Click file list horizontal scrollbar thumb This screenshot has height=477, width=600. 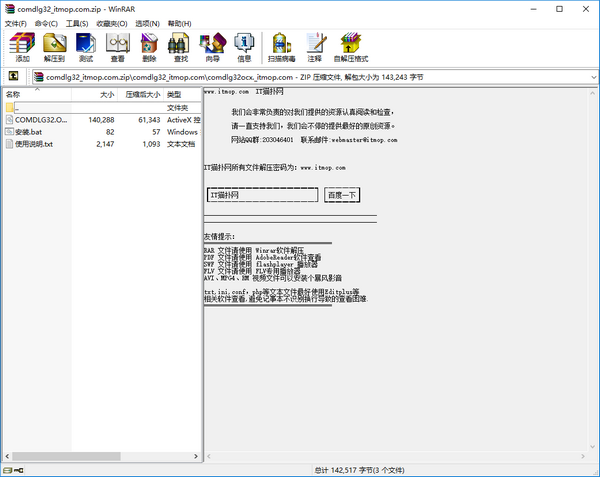click(x=66, y=456)
